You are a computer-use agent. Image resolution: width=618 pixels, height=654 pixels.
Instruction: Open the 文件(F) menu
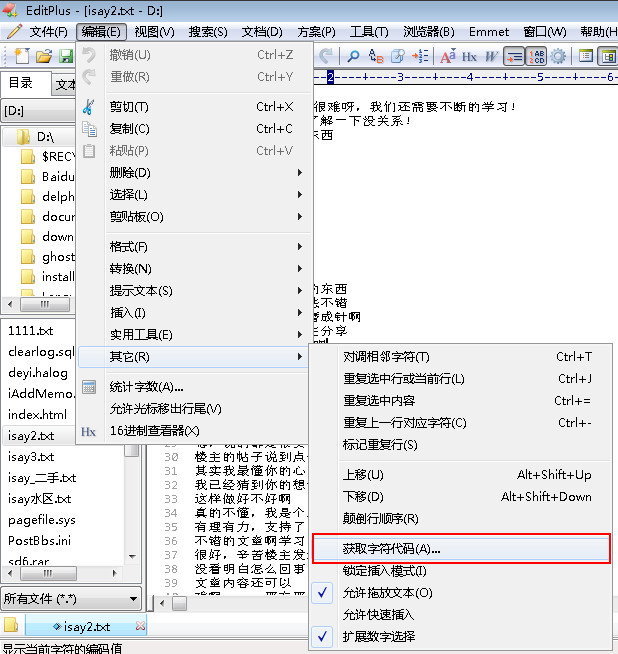[x=48, y=32]
